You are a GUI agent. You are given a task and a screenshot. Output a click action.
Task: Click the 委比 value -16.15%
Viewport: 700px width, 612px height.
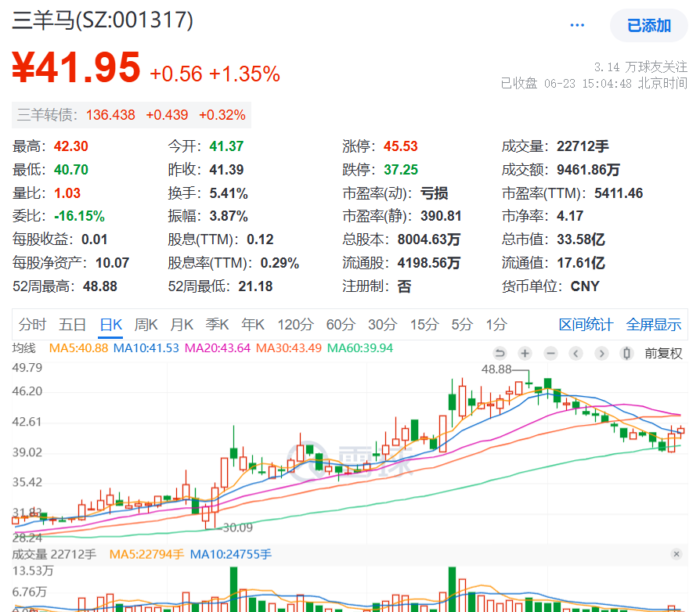click(x=79, y=216)
